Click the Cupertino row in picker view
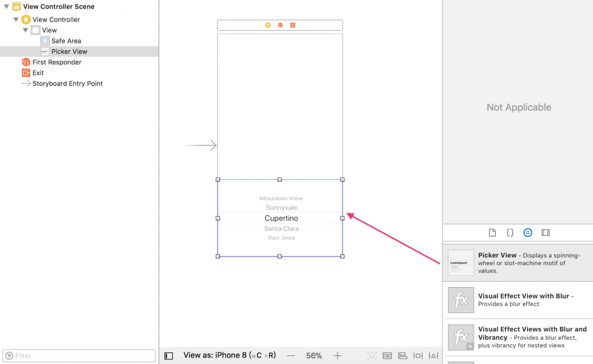 pos(281,218)
